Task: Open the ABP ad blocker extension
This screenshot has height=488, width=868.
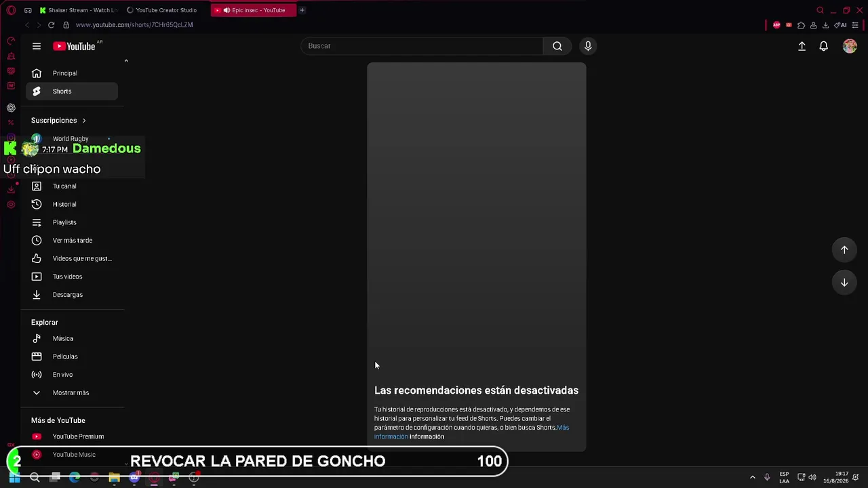Action: point(776,25)
